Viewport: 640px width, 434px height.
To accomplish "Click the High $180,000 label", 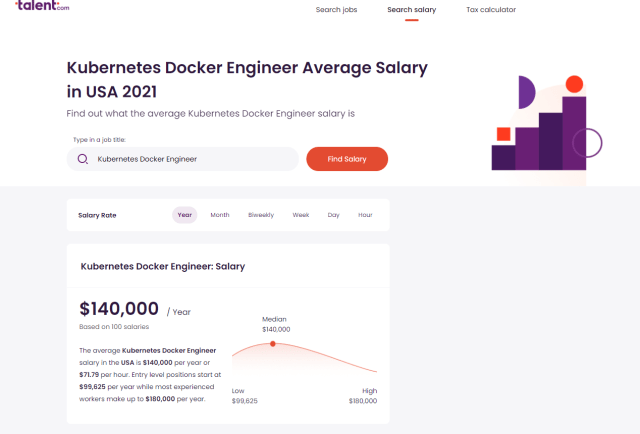I will click(362, 395).
